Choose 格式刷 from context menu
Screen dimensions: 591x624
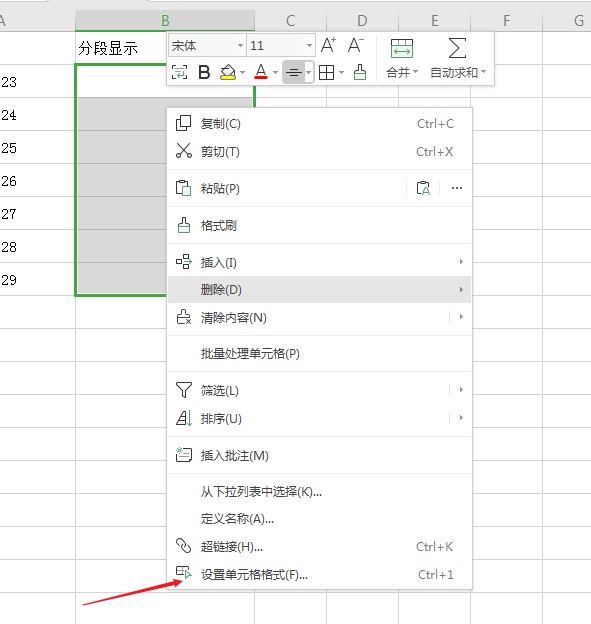click(320, 226)
